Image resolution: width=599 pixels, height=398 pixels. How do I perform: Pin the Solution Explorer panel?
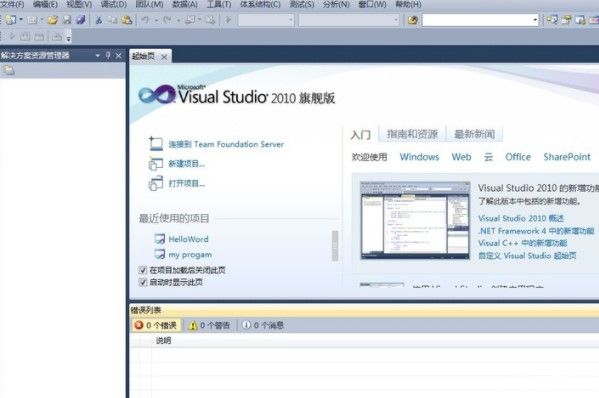(108, 56)
